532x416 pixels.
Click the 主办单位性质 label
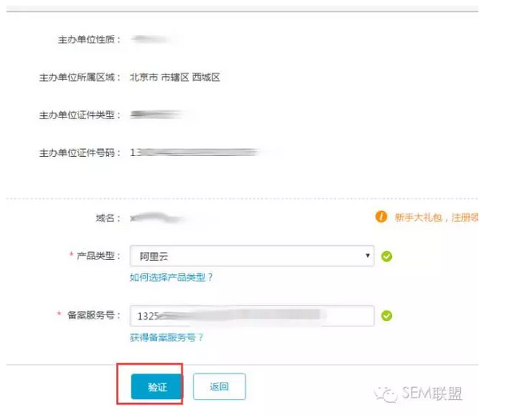click(x=89, y=40)
